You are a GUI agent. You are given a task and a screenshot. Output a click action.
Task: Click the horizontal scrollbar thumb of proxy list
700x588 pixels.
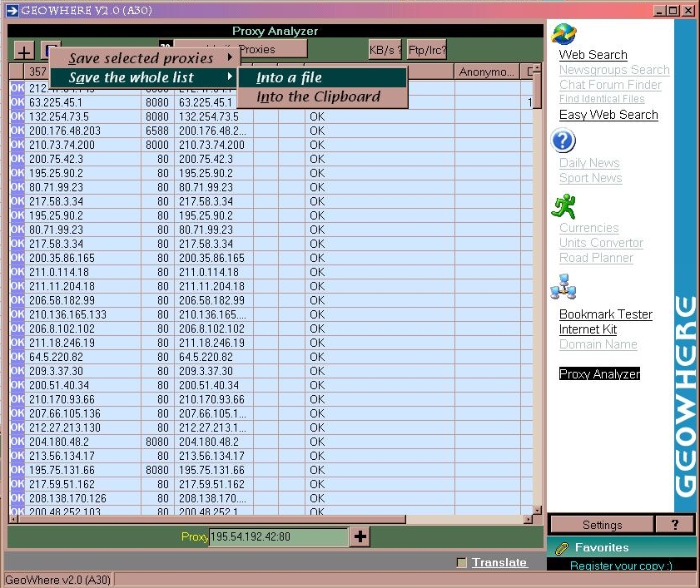[x=211, y=519]
